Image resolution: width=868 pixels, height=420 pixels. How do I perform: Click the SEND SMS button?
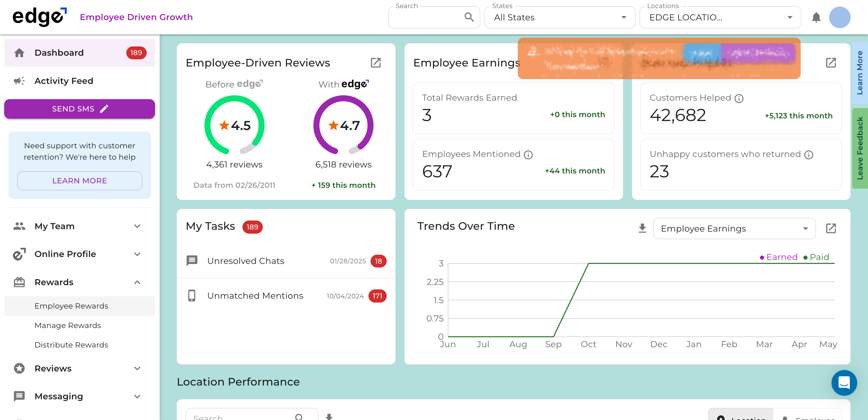point(80,109)
